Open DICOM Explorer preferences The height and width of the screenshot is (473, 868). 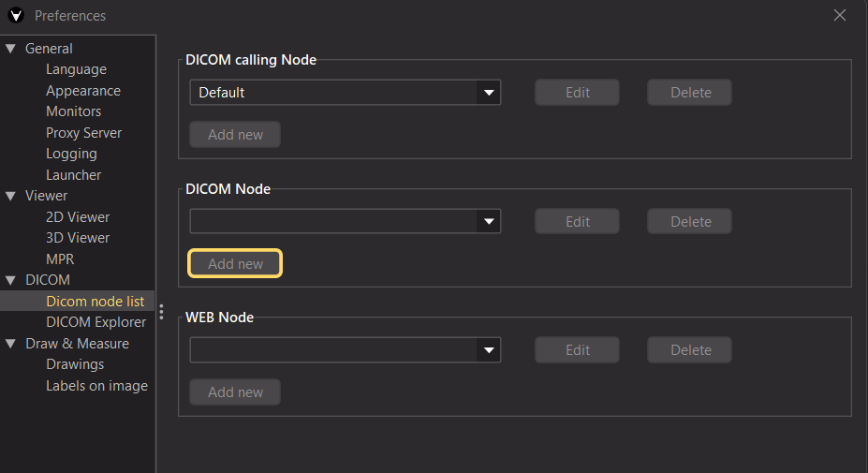[x=96, y=322]
